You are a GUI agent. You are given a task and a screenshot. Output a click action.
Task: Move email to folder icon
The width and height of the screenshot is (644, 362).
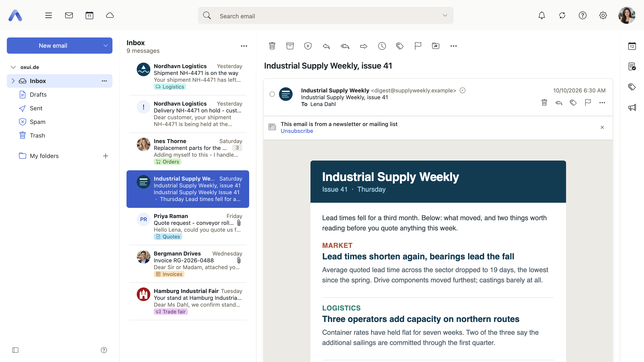tap(436, 46)
